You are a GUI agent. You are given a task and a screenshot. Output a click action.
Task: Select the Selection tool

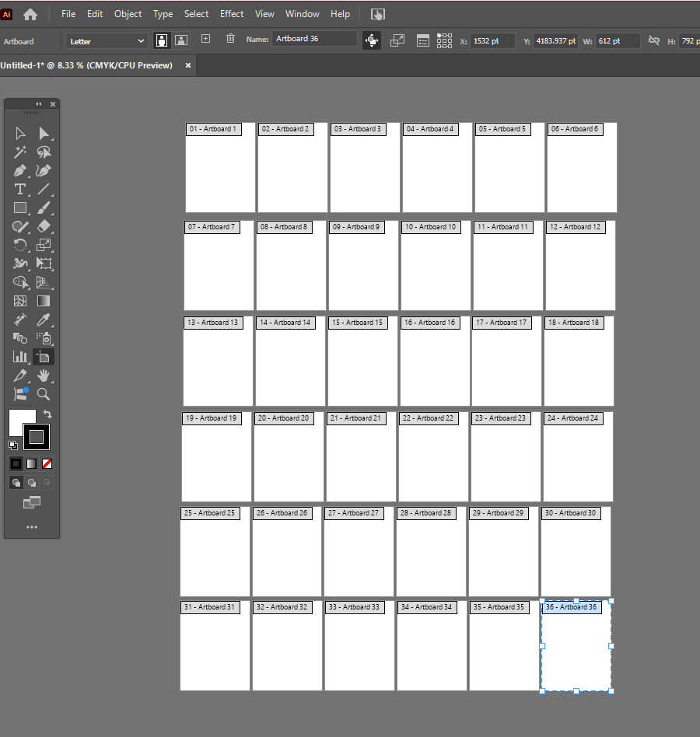[21, 133]
